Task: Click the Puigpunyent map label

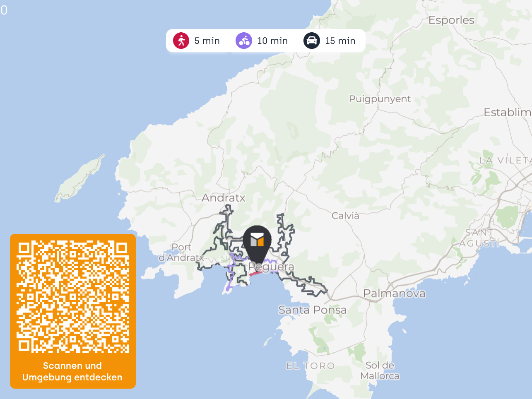Action: (380, 99)
